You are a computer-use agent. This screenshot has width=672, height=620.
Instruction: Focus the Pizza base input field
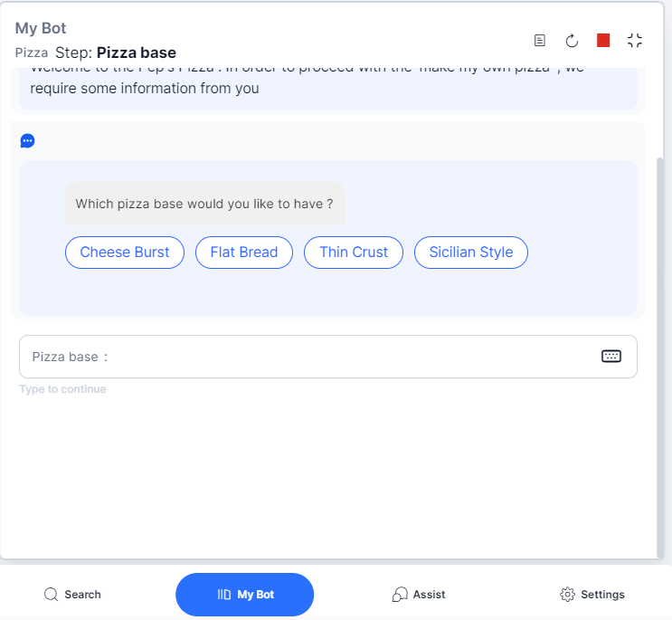(x=308, y=357)
